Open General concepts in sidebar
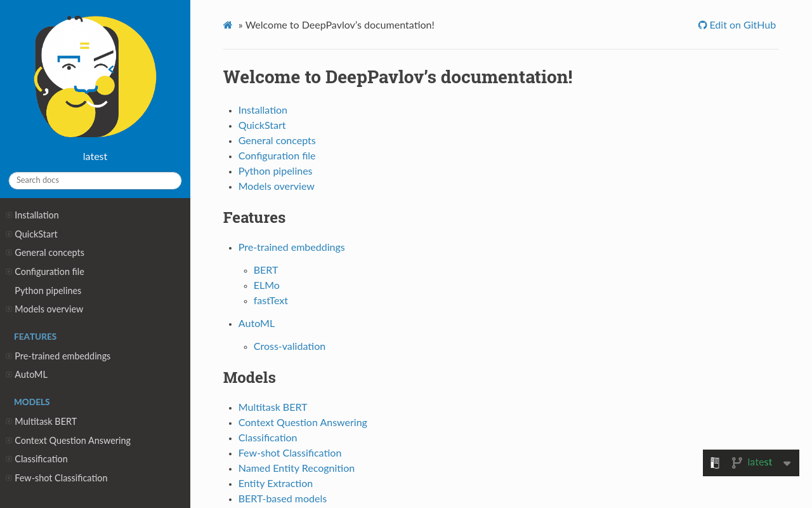 tap(49, 253)
